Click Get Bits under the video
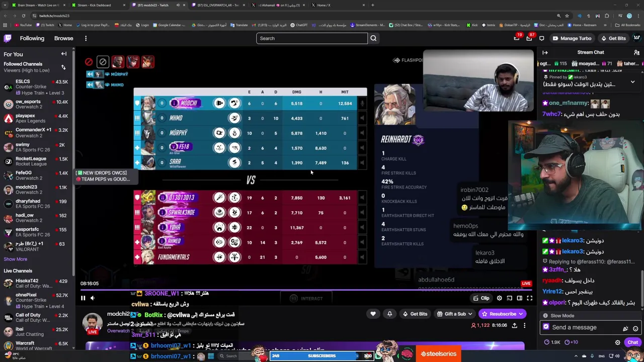 (x=415, y=314)
